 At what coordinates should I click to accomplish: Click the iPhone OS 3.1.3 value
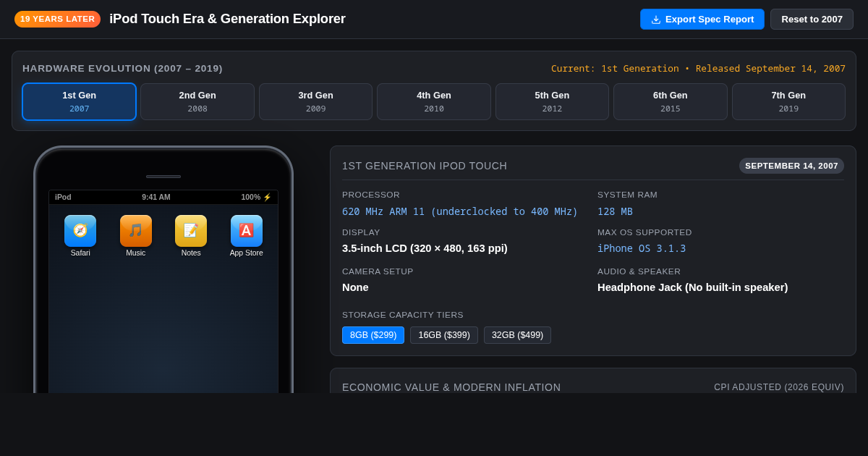pos(642,248)
